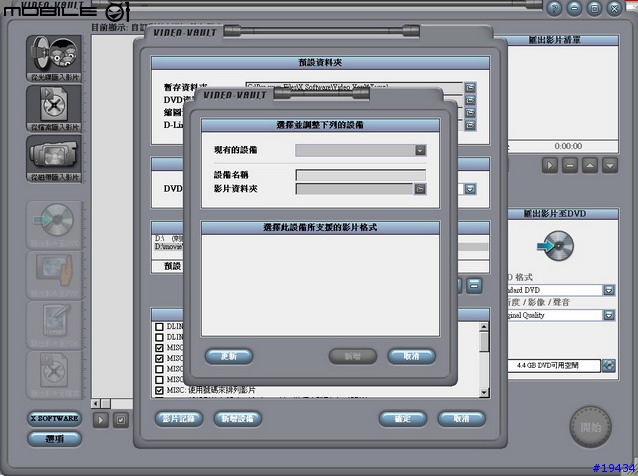
Task: Cancel the device selection dialog
Action: (x=411, y=356)
